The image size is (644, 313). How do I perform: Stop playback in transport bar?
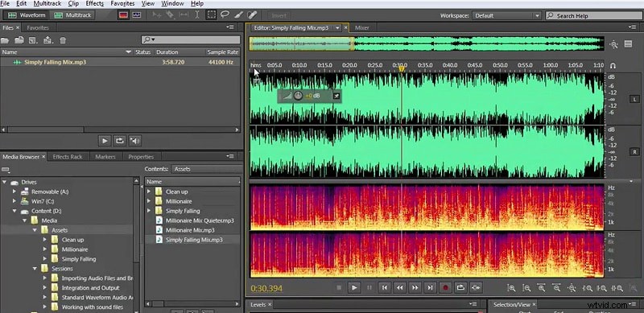339,288
